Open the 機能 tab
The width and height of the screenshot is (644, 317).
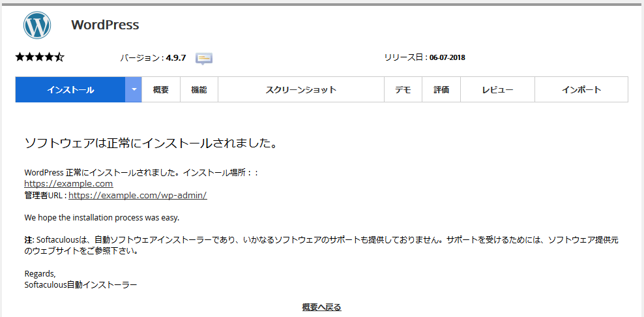tap(199, 90)
